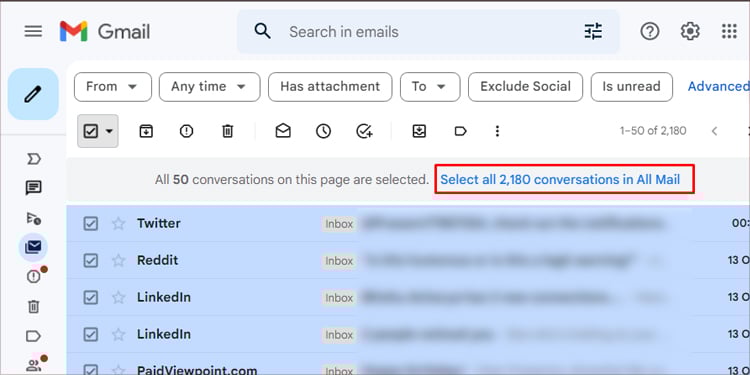The image size is (750, 375).
Task: Uncheck the master select-all checkbox
Action: 90,131
